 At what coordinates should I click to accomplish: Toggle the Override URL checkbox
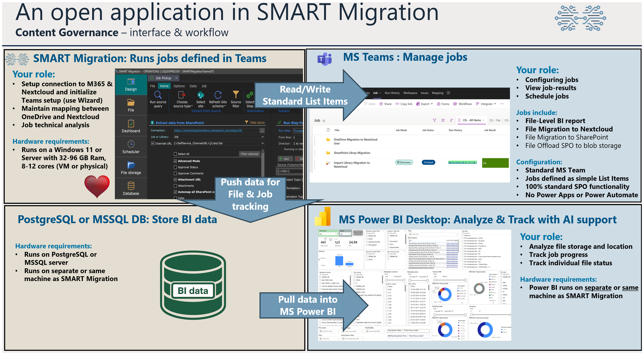[x=153, y=143]
